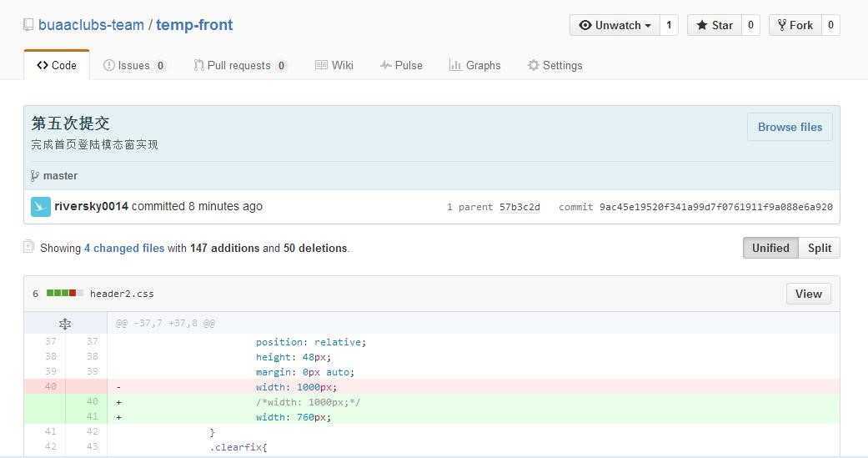The image size is (868, 458).
Task: Click the header2.css file name
Action: 122,294
